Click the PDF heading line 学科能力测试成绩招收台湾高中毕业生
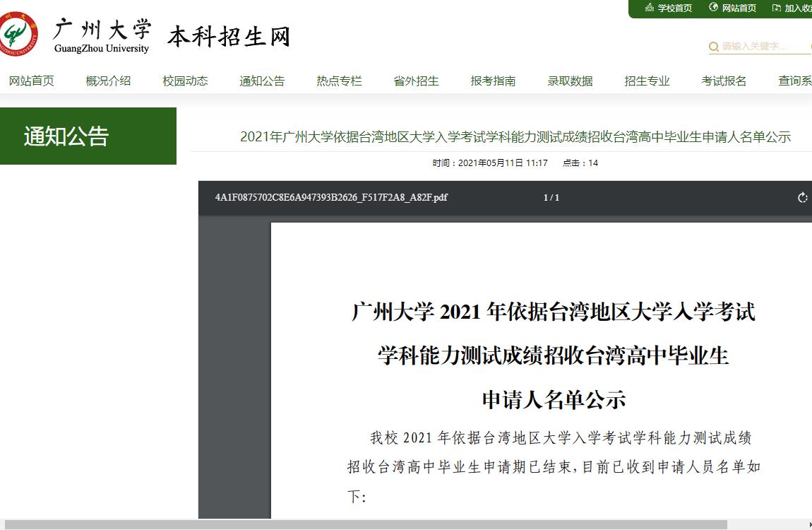The height and width of the screenshot is (530, 812). [x=553, y=356]
